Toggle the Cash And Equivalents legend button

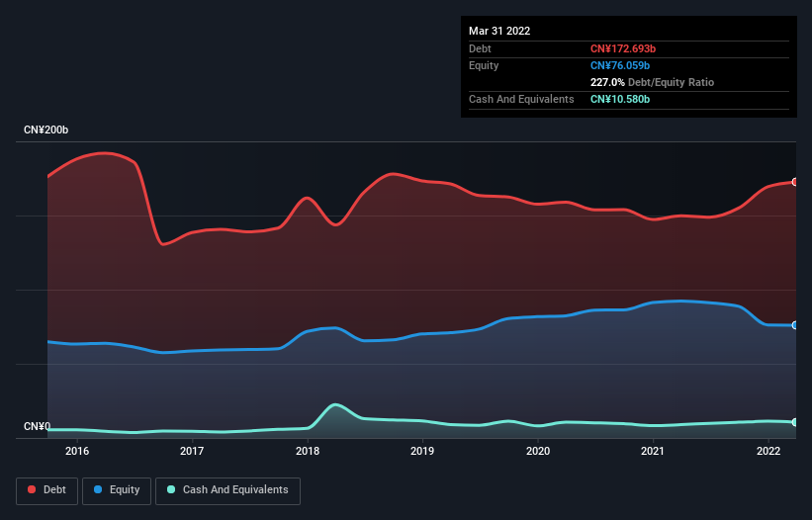point(227,490)
